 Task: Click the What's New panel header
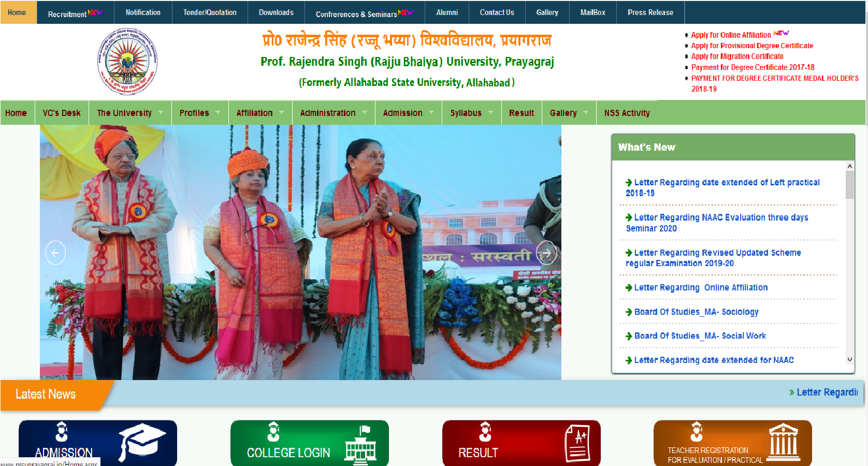tap(733, 148)
